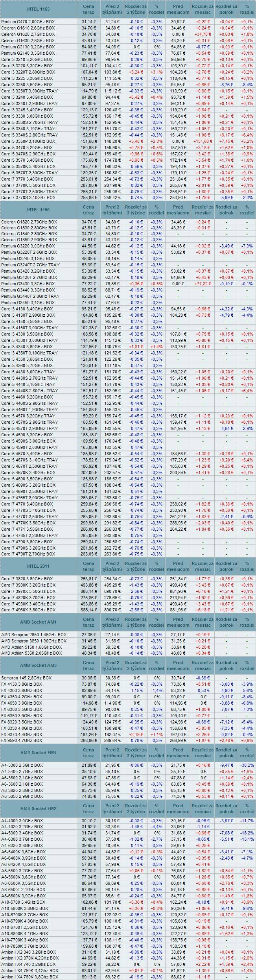This screenshot has height=980, width=256.
Task: Click the AMD Socket AM3 section header
Action: pos(39,665)
